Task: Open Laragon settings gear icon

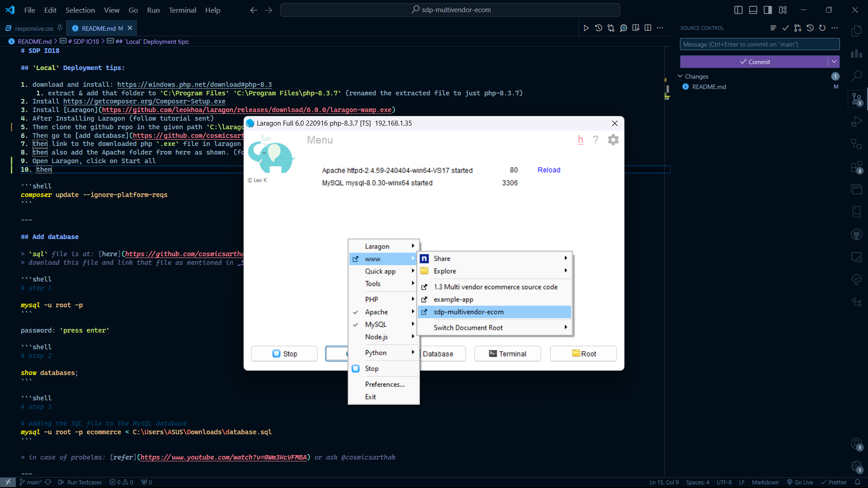Action: tap(613, 140)
